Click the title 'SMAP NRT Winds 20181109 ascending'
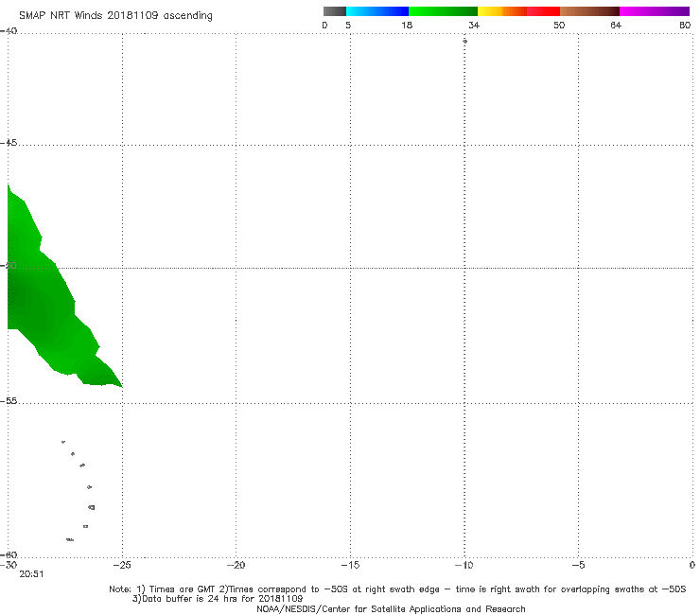Viewport: 700px width, 615px height. coord(115,15)
